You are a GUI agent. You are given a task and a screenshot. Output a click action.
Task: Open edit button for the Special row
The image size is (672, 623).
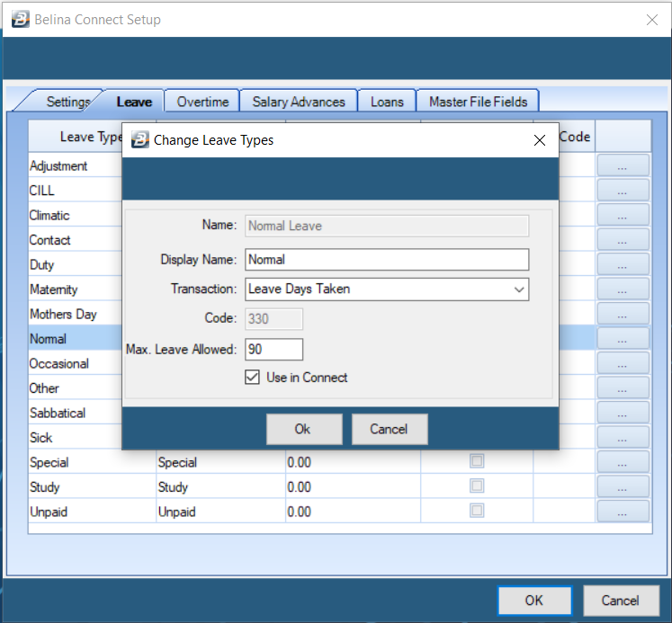point(623,462)
